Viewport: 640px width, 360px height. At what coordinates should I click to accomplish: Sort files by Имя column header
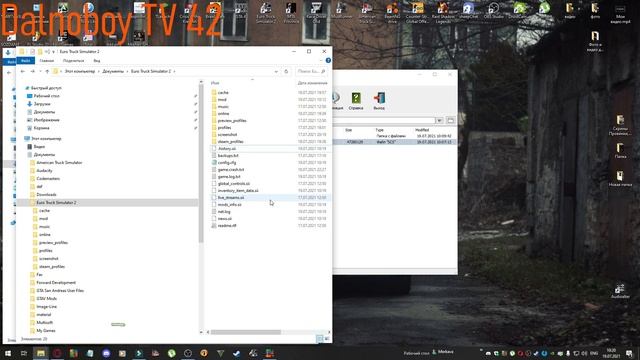215,83
